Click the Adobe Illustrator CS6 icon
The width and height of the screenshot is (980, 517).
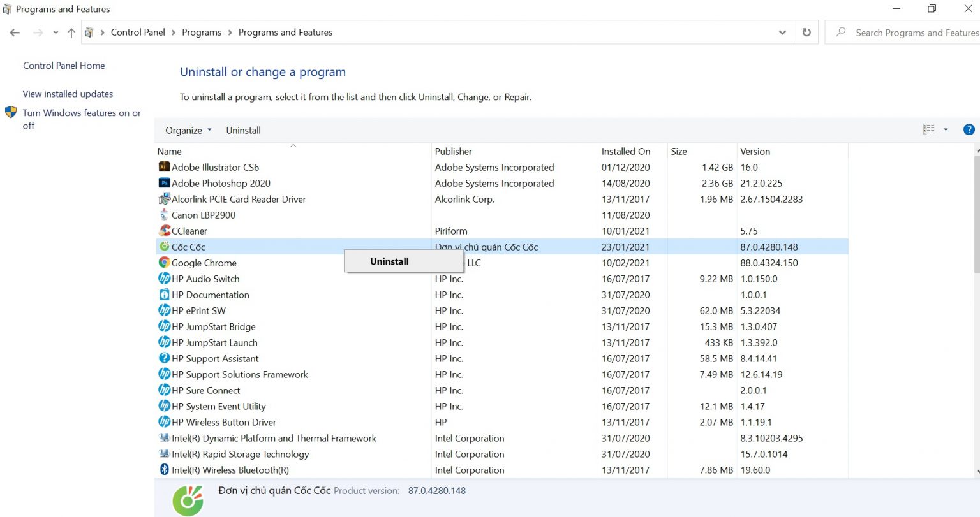164,167
